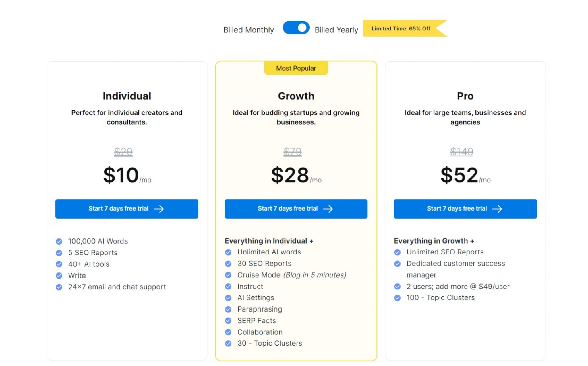
Task: Click checkmark icon beside SERP Facts
Action: (228, 321)
